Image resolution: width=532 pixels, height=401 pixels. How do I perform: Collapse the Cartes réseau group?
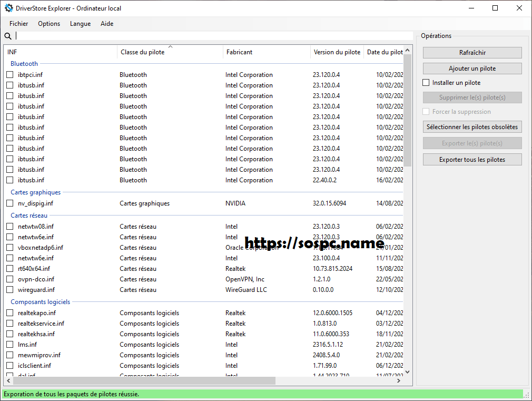coord(29,216)
